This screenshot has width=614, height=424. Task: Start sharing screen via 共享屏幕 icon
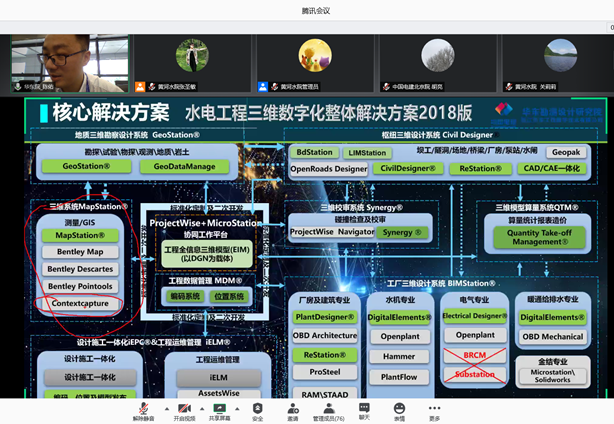pyautogui.click(x=219, y=408)
